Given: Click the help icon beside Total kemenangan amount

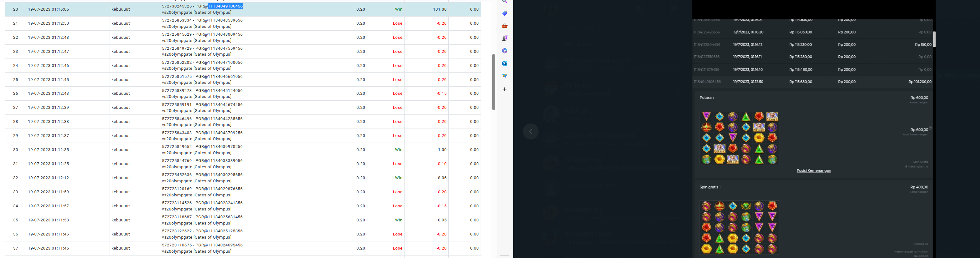Looking at the screenshot, I should pos(930,128).
